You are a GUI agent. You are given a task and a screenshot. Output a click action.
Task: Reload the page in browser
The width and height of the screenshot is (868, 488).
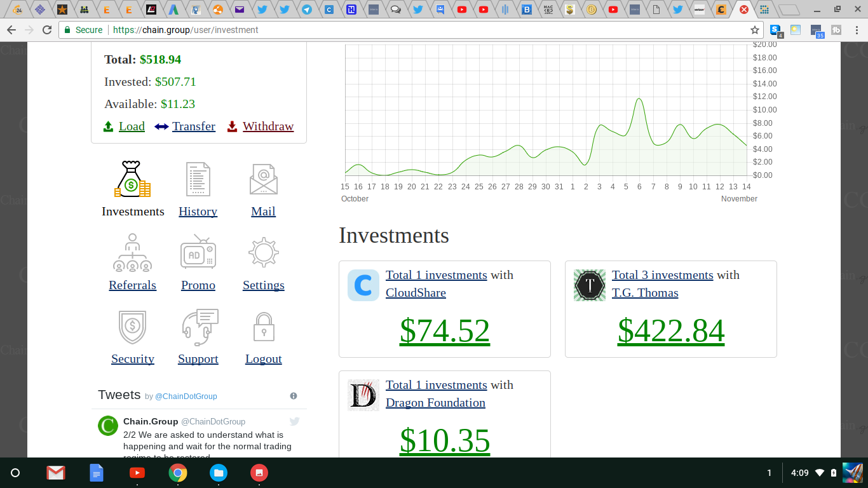47,30
